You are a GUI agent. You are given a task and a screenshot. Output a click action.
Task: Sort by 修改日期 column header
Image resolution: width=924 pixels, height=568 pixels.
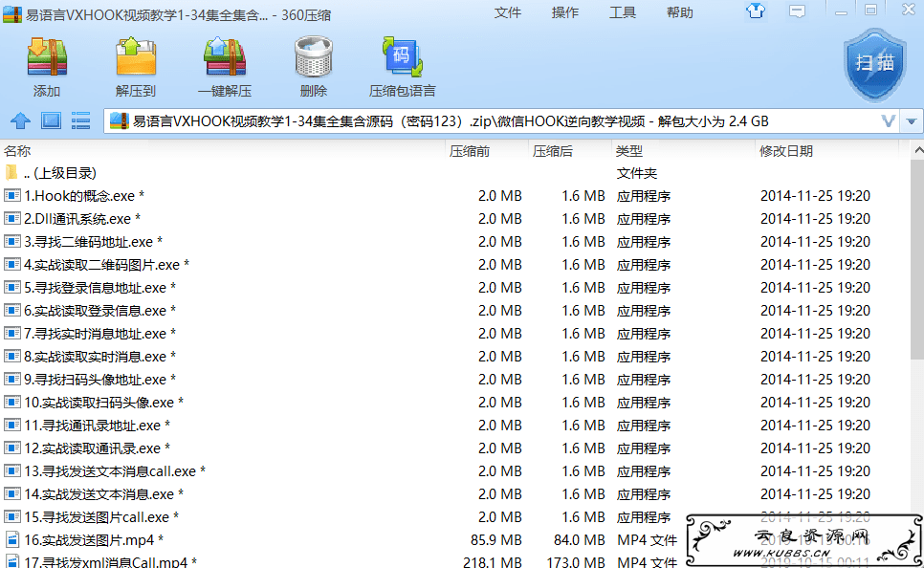pyautogui.click(x=786, y=151)
